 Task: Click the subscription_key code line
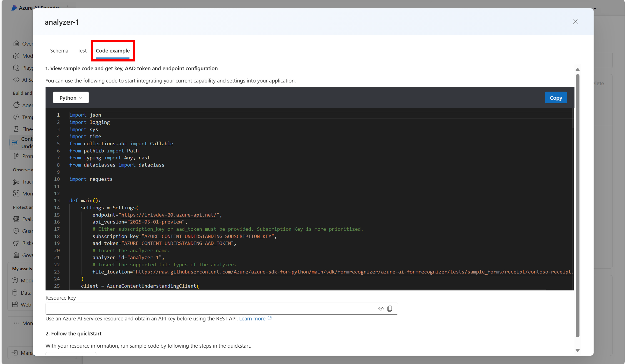pos(184,236)
